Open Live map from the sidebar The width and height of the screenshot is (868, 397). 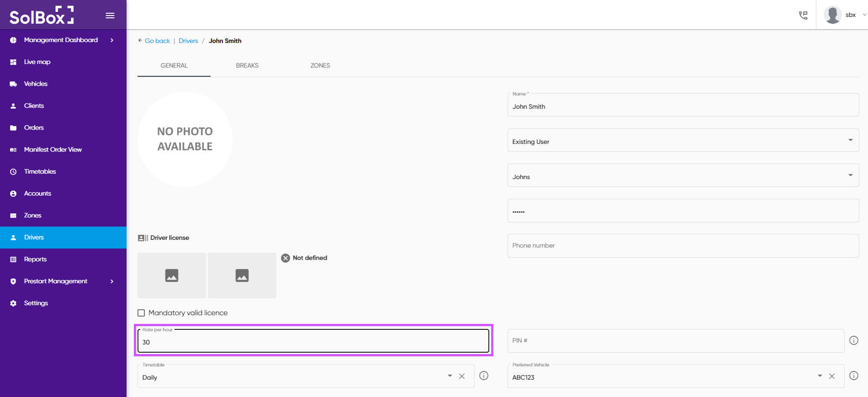tap(37, 62)
